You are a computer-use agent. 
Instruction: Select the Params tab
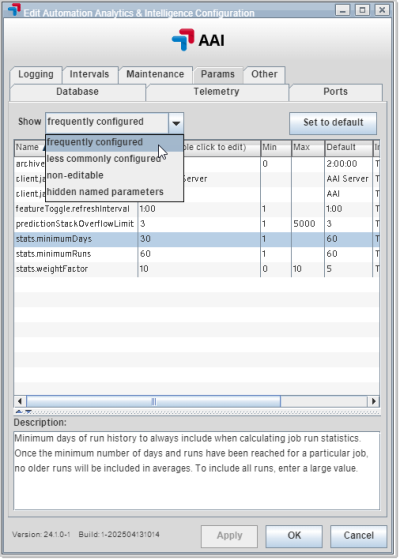[x=218, y=74]
